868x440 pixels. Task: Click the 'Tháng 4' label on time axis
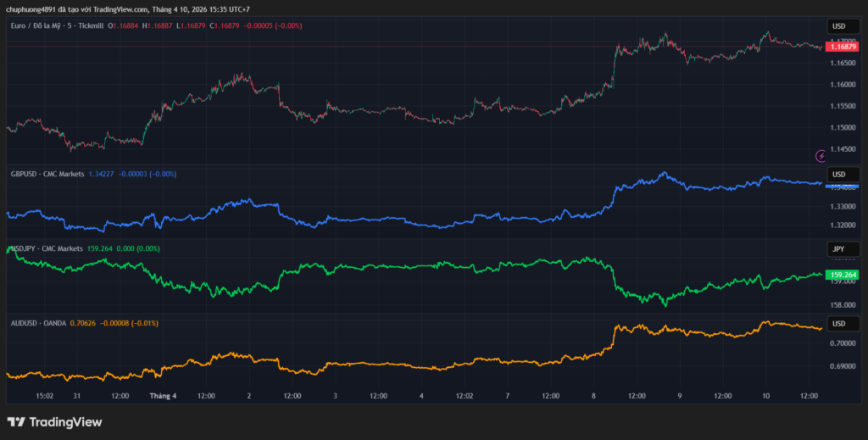[163, 395]
